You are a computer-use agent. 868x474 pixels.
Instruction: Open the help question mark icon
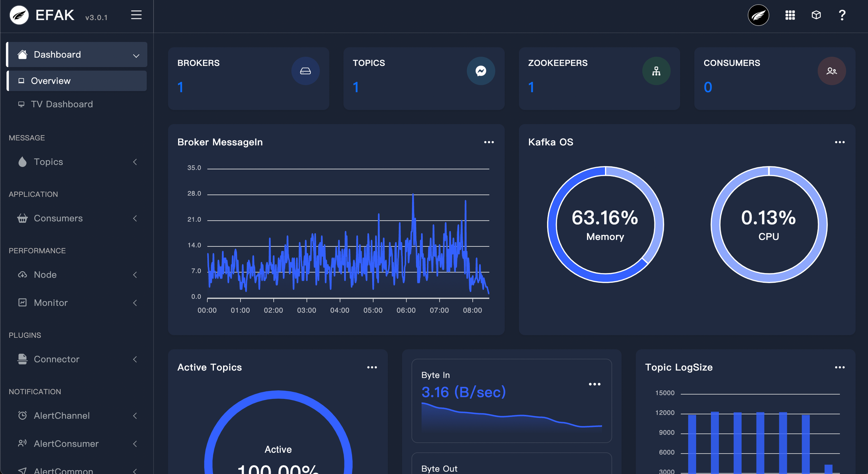click(x=842, y=15)
